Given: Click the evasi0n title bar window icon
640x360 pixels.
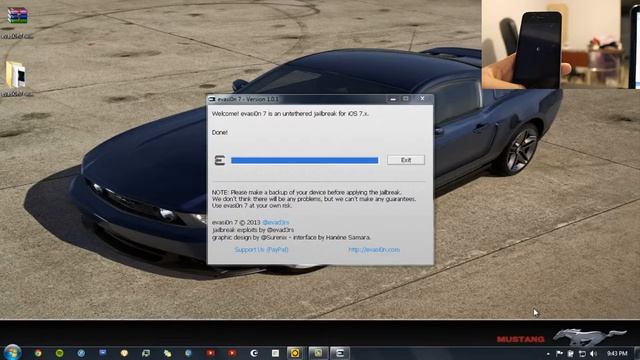Looking at the screenshot, I should point(212,99).
